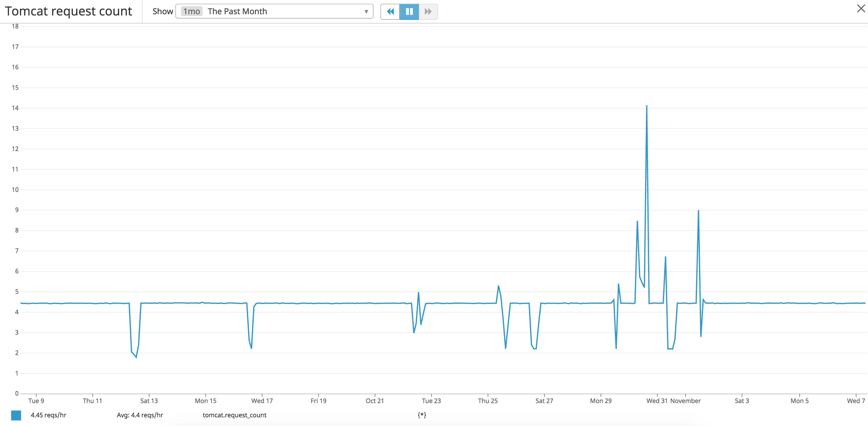This screenshot has width=868, height=426.
Task: Select the pause icon between the arrow controls
Action: point(409,11)
